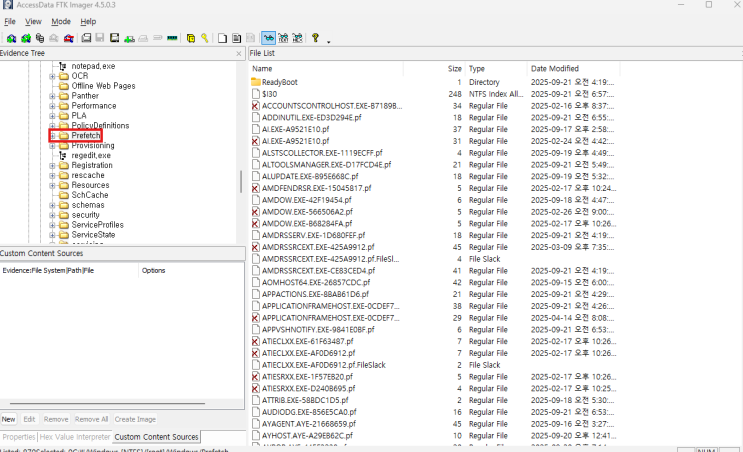Select file AOMHOST64.EXE-26857CDC.pf
This screenshot has width=743, height=452.
click(x=316, y=282)
